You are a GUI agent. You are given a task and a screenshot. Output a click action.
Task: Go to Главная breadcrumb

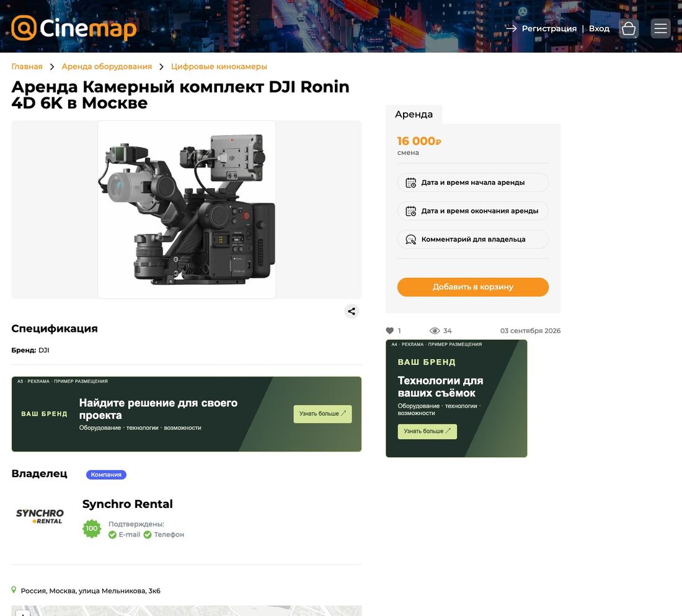27,66
